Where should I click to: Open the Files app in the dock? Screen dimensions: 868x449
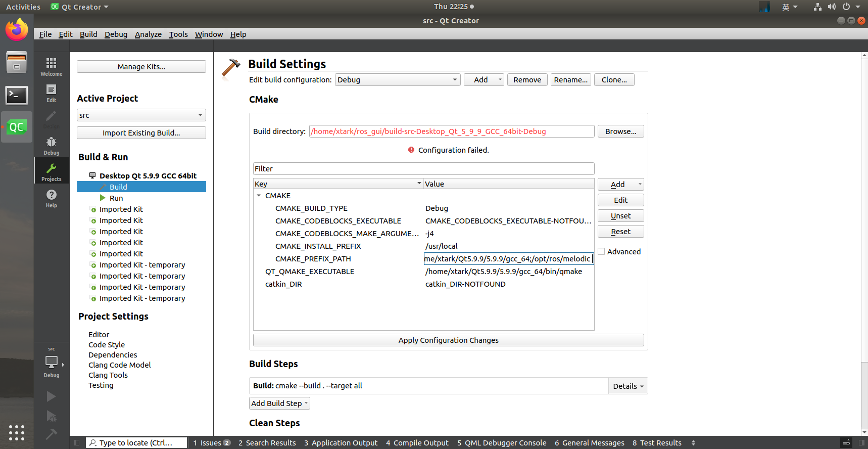(17, 62)
